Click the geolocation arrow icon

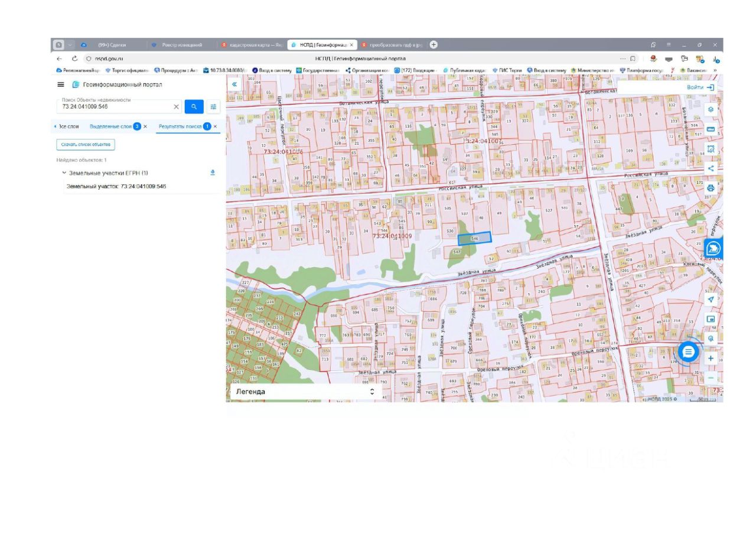point(711,299)
